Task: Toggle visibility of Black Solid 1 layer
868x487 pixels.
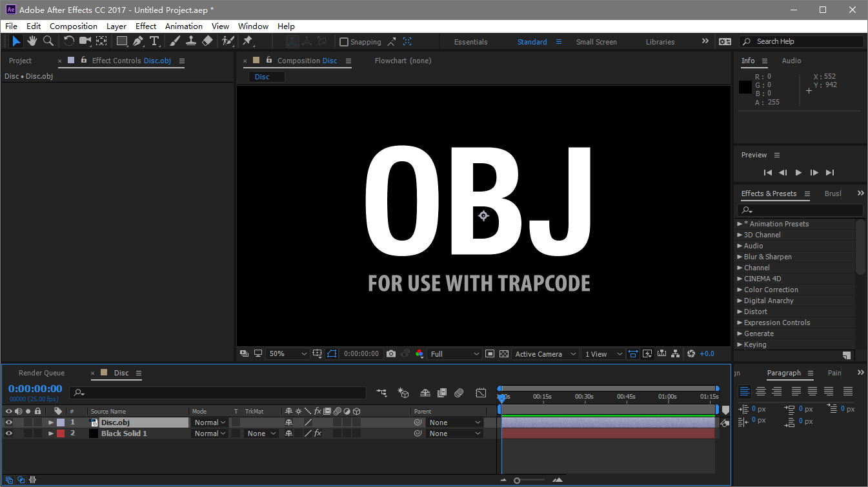Action: (x=9, y=433)
